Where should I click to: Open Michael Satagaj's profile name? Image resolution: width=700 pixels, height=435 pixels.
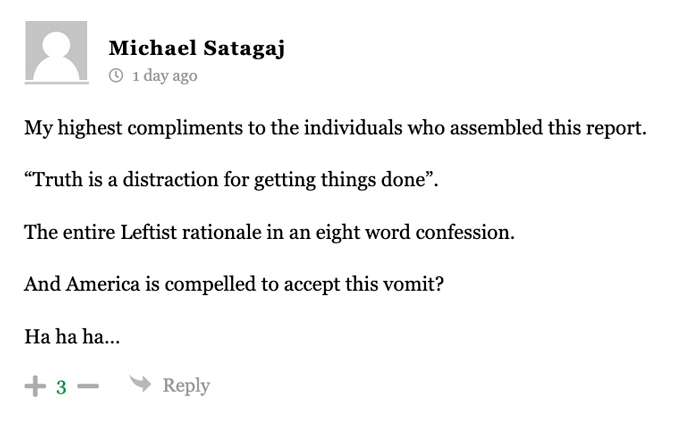196,48
